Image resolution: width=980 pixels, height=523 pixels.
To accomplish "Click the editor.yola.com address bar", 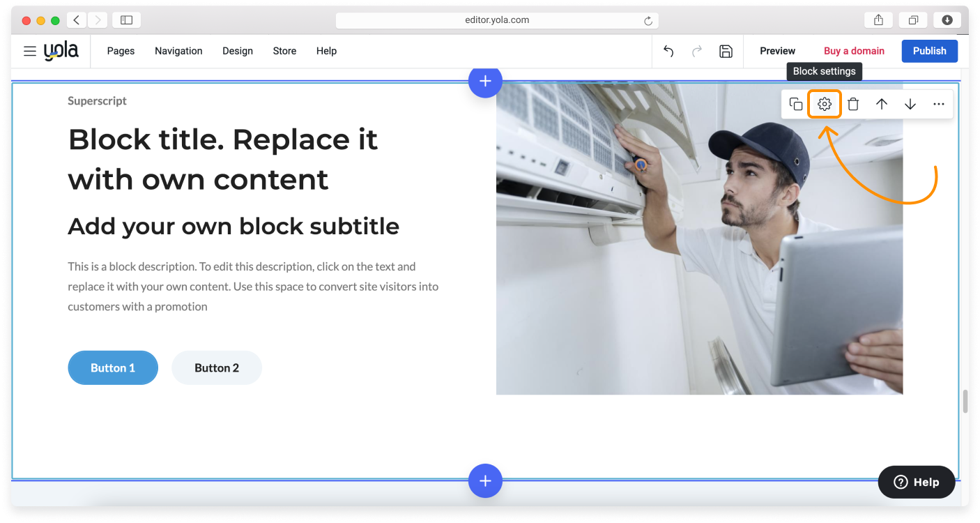I will tap(496, 20).
